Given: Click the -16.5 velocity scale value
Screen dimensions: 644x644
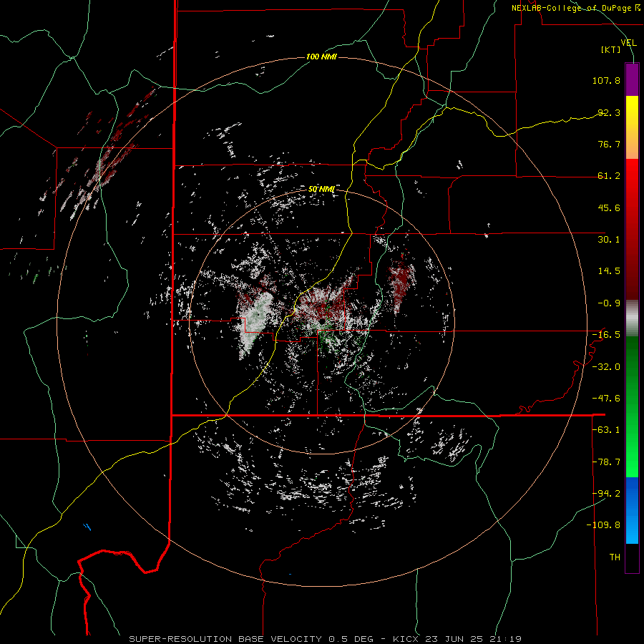Looking at the screenshot, I should (606, 335).
